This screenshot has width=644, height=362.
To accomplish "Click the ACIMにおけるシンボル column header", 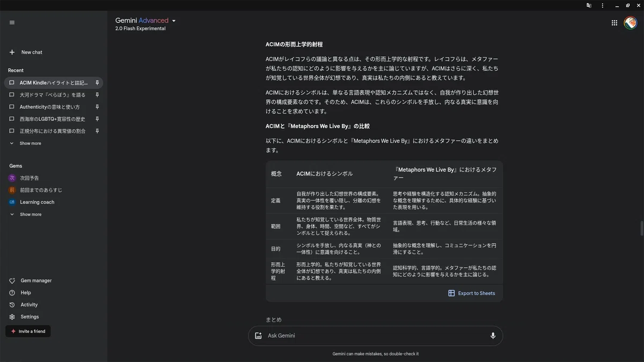I will point(325,174).
